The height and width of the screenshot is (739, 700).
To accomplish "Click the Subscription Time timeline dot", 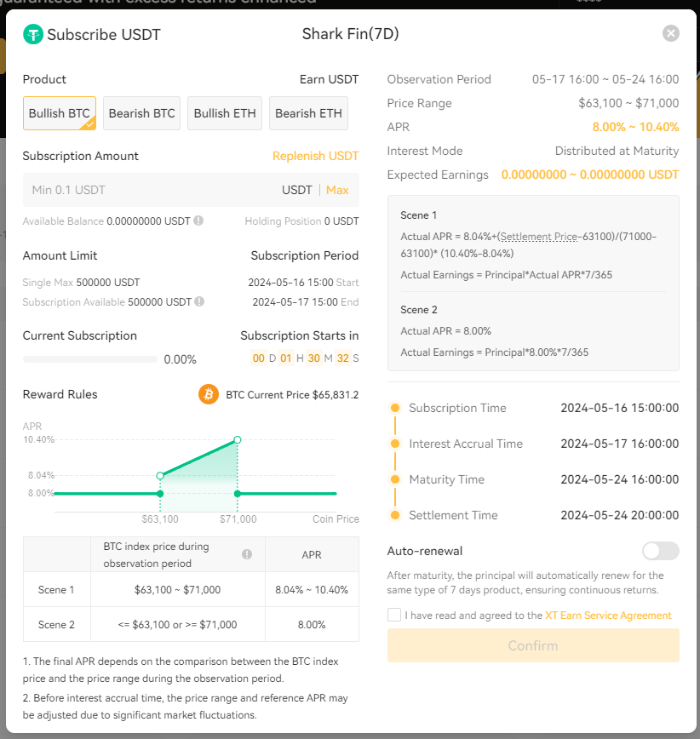I will [x=394, y=408].
